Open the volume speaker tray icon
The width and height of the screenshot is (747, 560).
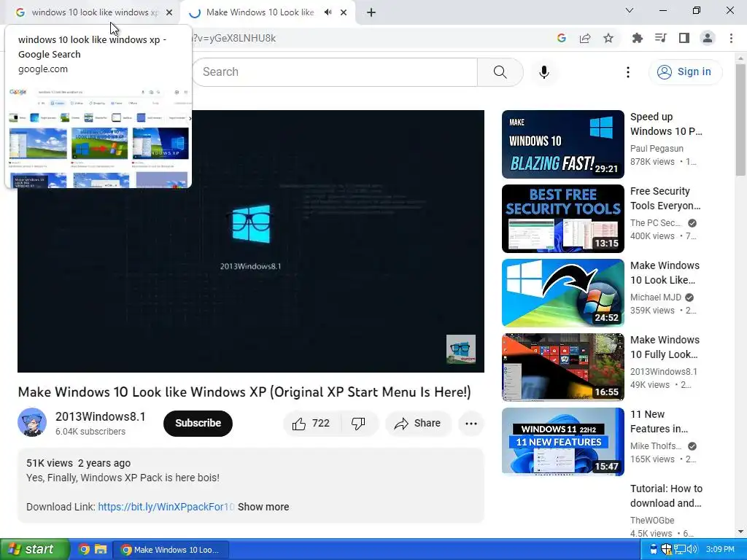tap(692, 550)
